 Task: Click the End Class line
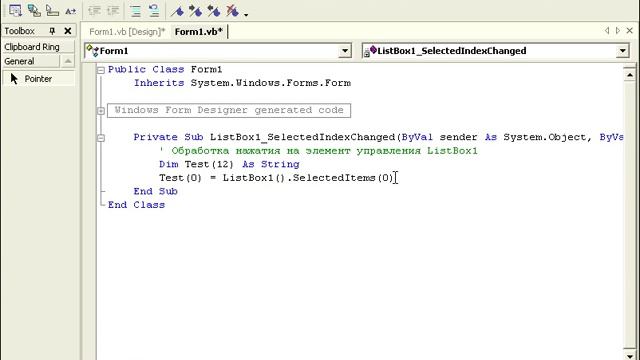[x=136, y=204]
